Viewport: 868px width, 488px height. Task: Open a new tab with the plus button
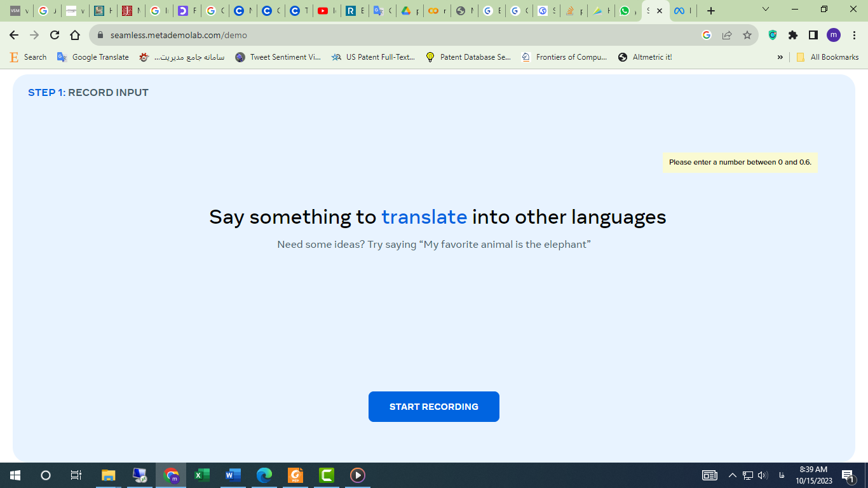[711, 11]
